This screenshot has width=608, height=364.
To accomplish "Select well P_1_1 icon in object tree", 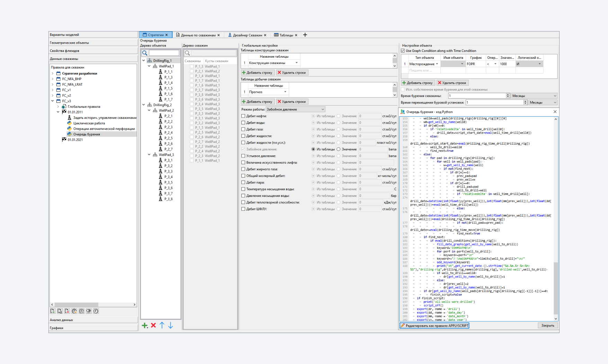I will point(160,72).
